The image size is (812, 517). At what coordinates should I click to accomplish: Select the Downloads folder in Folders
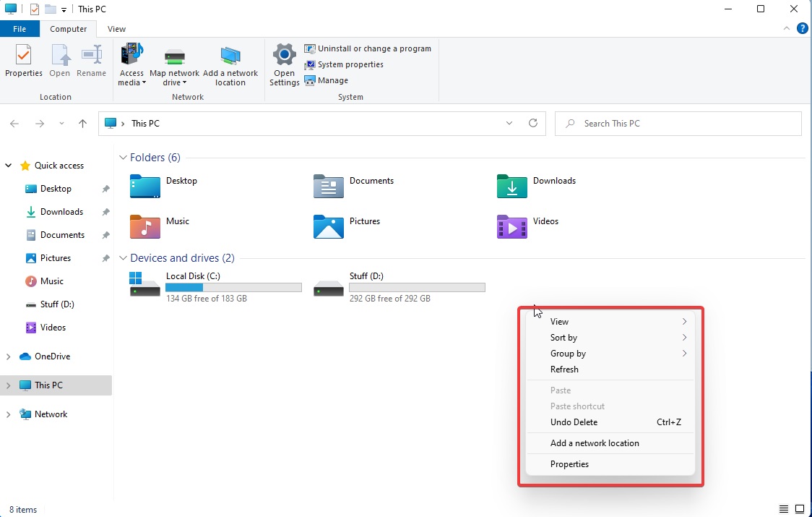pyautogui.click(x=537, y=186)
